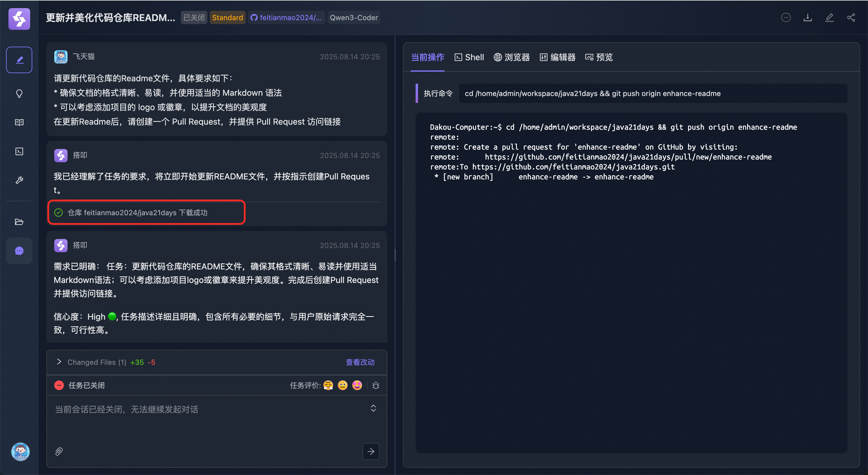Screen dimensions: 868x475
Task: Expand the Changed Files section
Action: 59,362
